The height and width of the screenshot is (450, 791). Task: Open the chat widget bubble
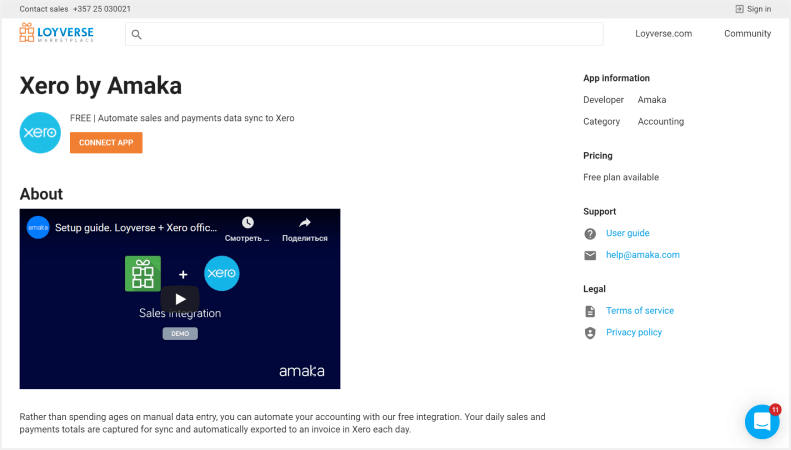[762, 422]
